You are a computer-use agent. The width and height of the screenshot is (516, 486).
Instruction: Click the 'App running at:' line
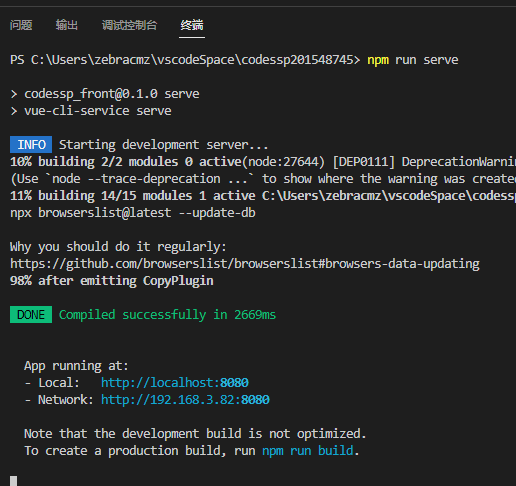tap(76, 366)
